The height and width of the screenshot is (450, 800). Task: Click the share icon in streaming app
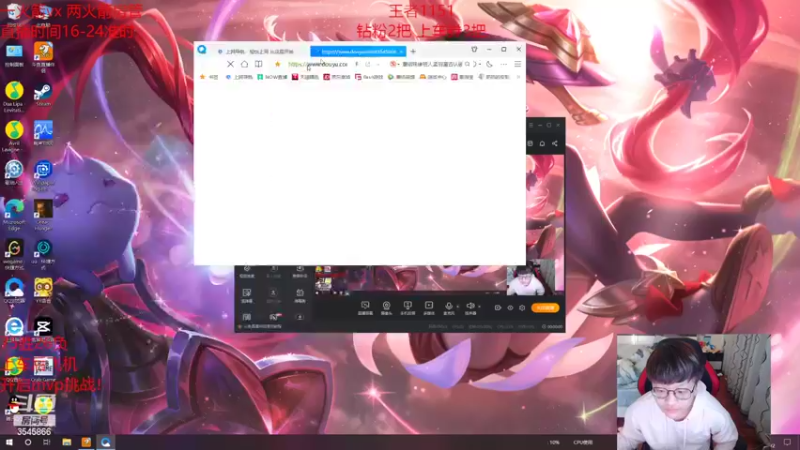pos(555,143)
